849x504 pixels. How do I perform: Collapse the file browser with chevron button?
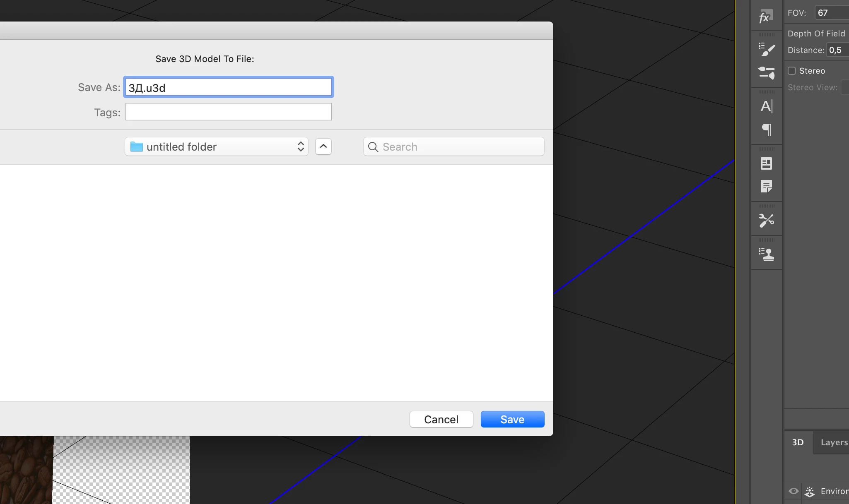pos(323,146)
